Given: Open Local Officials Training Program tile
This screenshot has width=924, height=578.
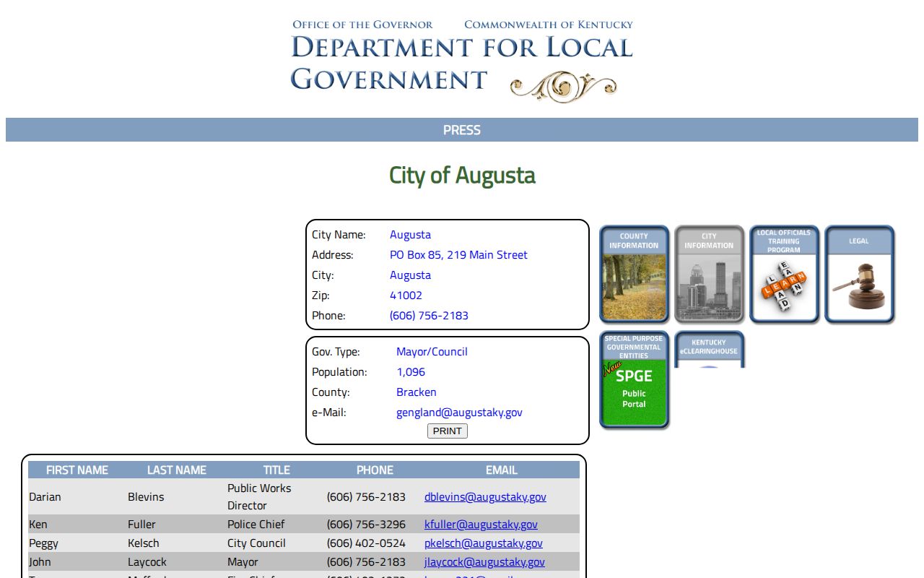Looking at the screenshot, I should (x=784, y=274).
